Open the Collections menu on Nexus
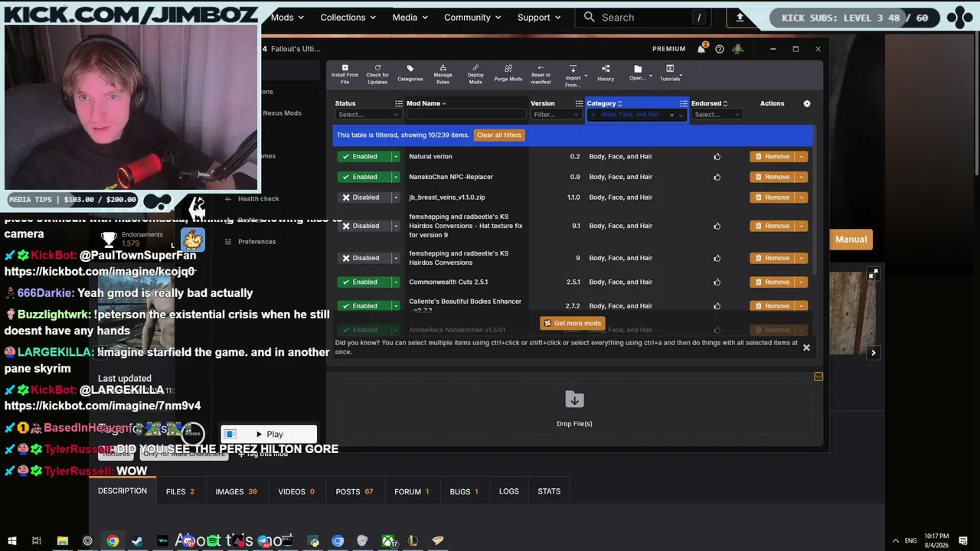980x551 pixels. point(350,18)
